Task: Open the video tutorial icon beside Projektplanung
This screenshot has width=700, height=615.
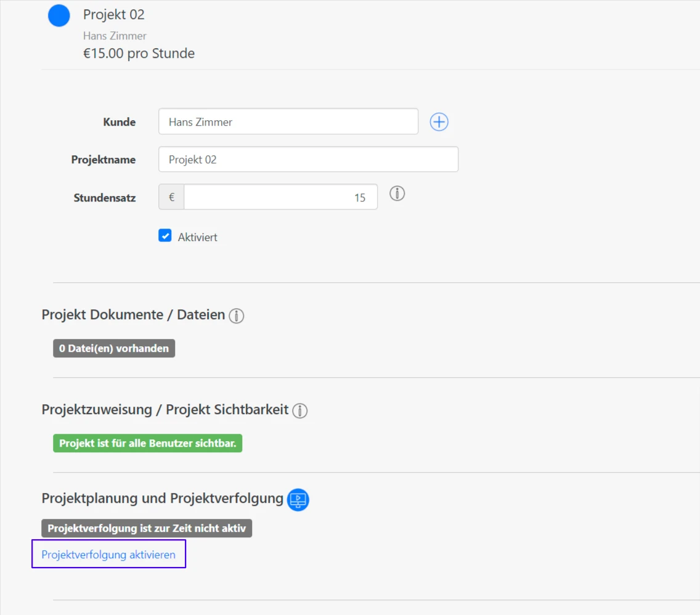Action: click(298, 500)
